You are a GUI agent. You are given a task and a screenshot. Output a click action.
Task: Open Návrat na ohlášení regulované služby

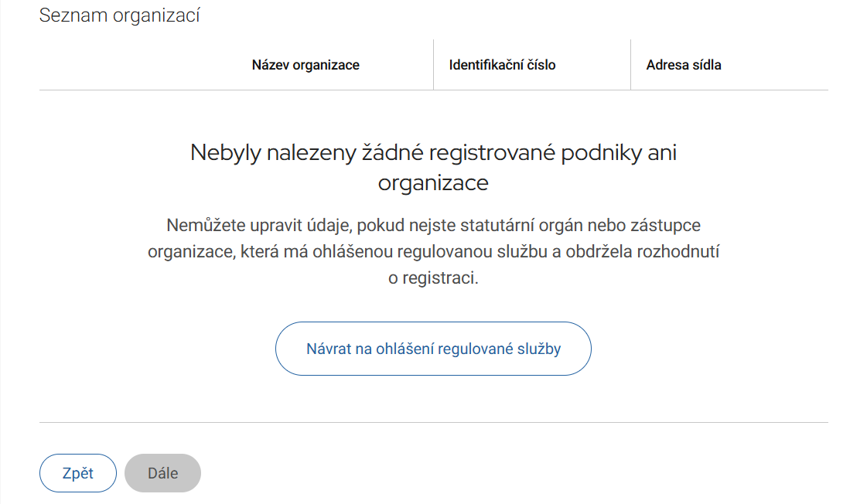pos(433,349)
